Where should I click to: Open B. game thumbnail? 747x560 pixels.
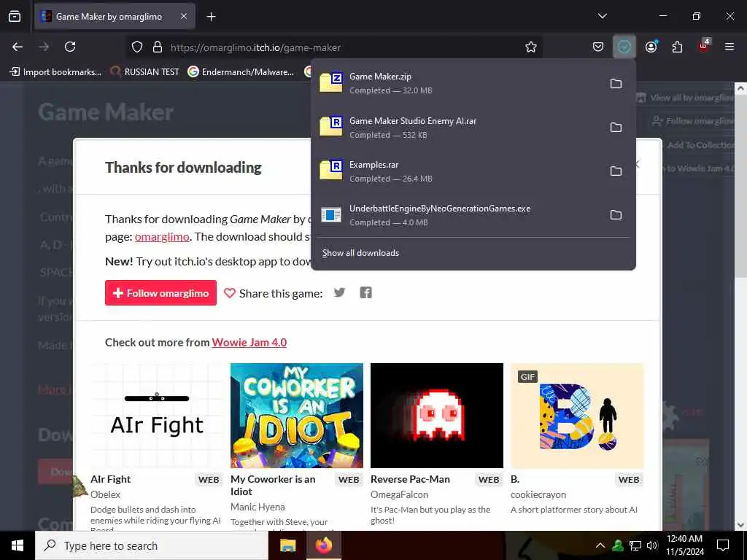click(x=577, y=416)
